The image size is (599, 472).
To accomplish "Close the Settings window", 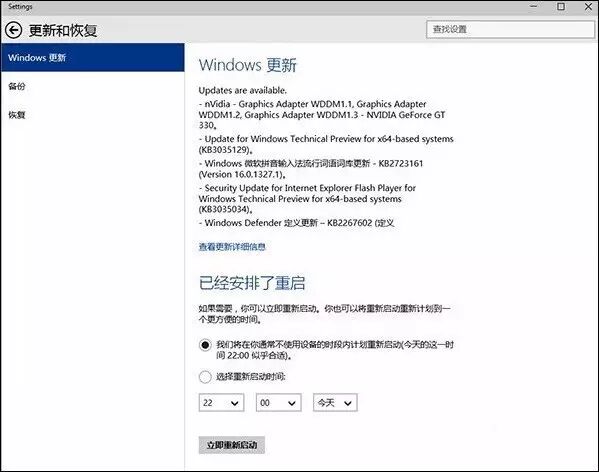I will [x=588, y=6].
